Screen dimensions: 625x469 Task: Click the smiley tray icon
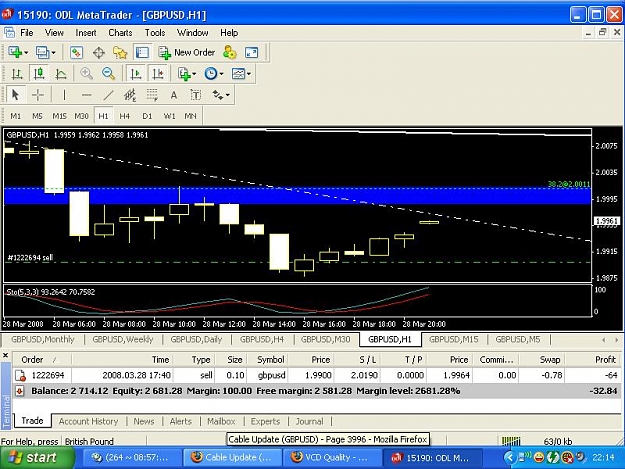pyautogui.click(x=539, y=457)
